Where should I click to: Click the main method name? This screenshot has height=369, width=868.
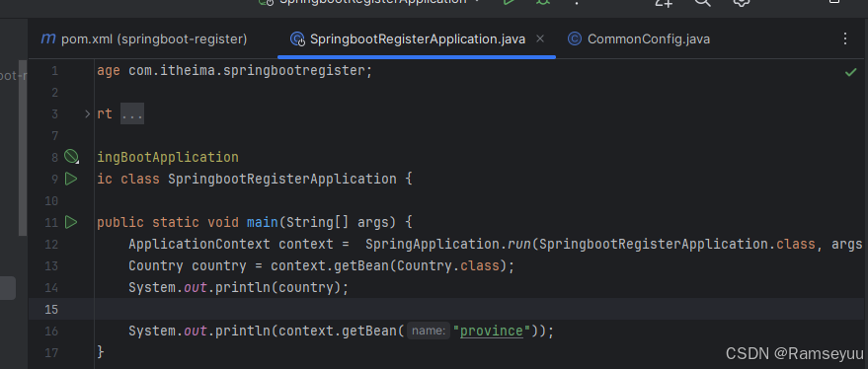tap(263, 222)
